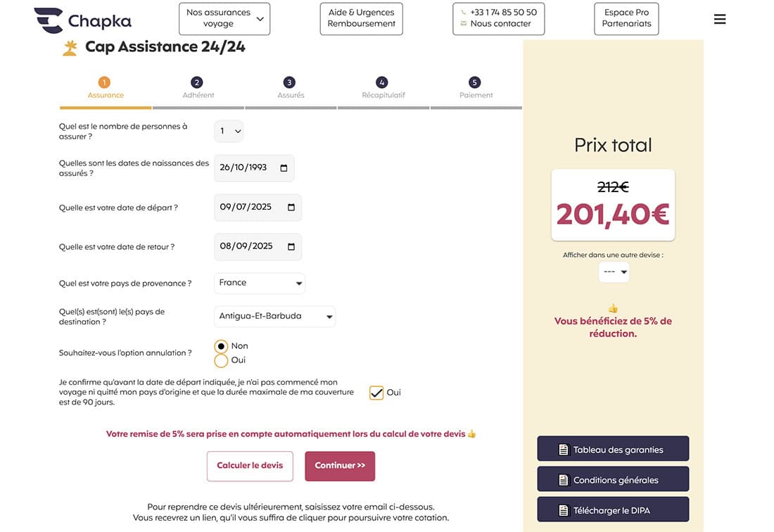Open the hamburger menu icon

pos(719,18)
